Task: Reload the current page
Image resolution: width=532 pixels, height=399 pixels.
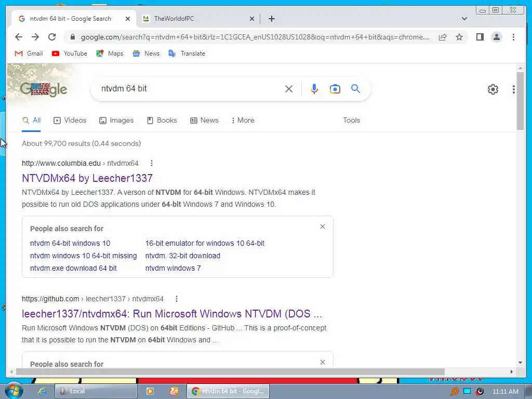Action: point(52,37)
